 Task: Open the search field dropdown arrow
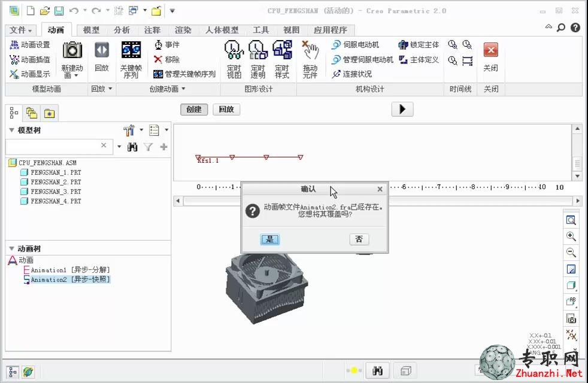(x=119, y=147)
